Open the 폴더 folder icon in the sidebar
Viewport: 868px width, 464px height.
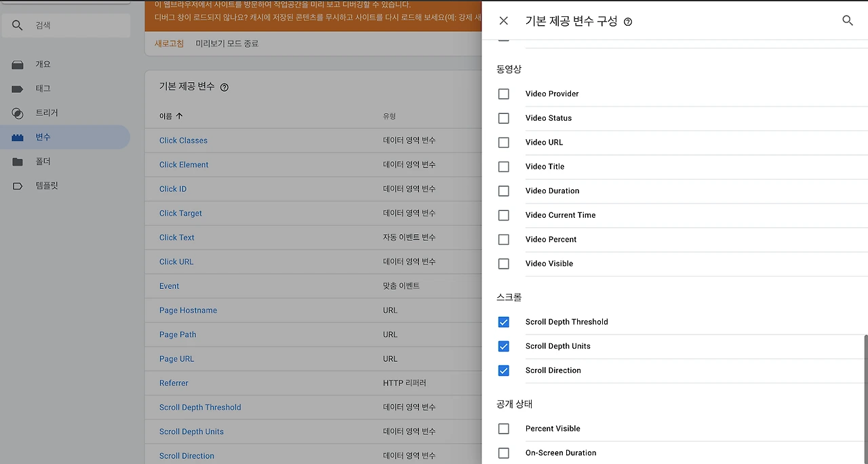tap(18, 162)
